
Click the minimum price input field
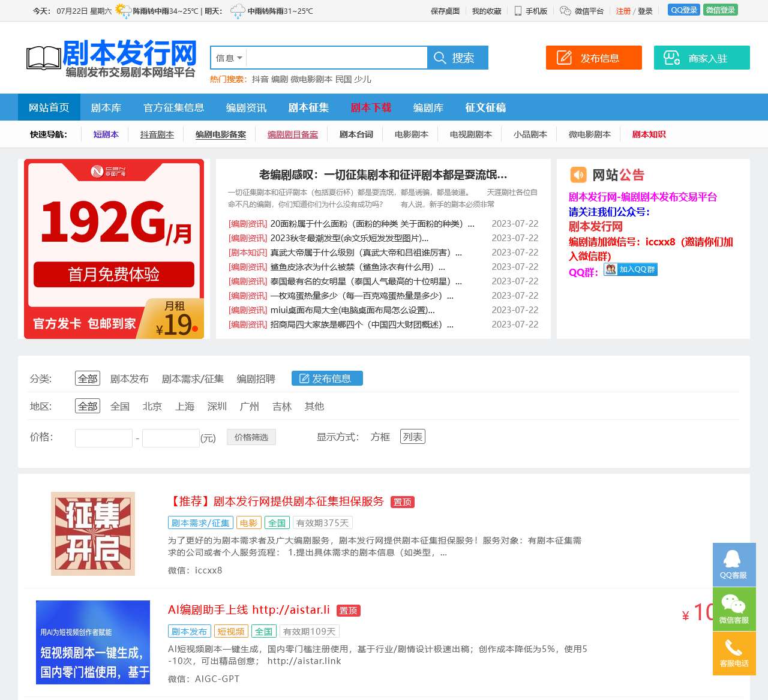pos(104,438)
